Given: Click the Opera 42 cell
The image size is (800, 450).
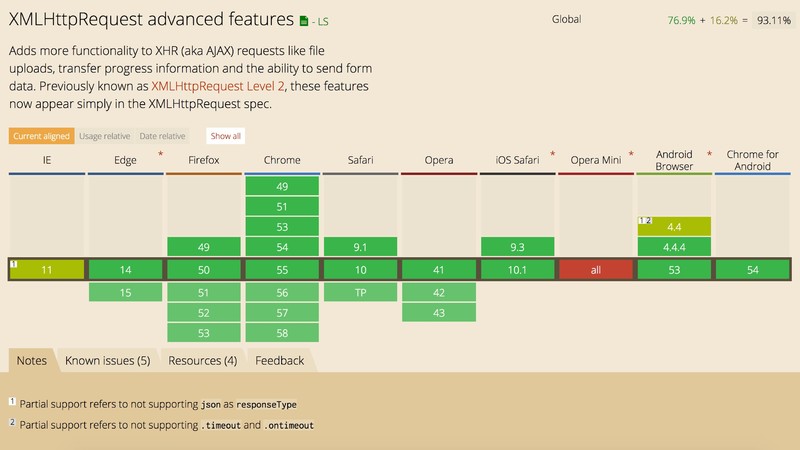Looking at the screenshot, I should point(439,292).
